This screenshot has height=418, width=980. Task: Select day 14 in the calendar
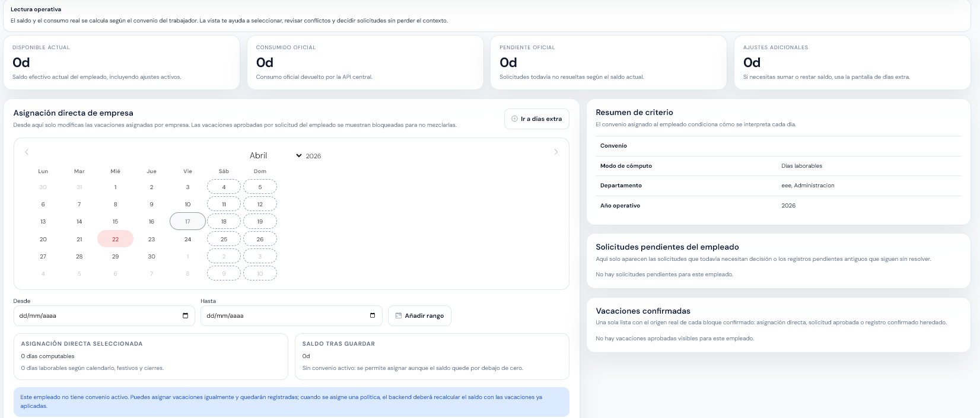click(79, 222)
